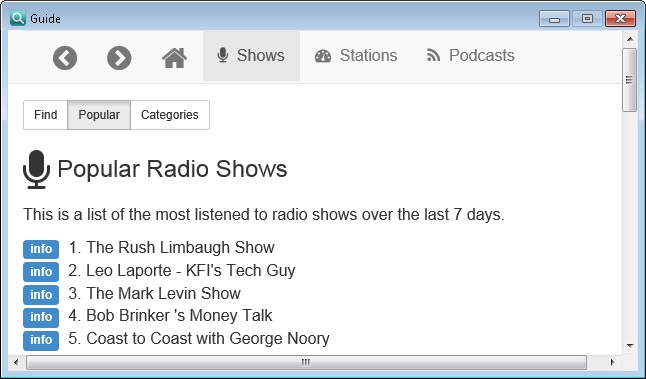646x379 pixels.
Task: Close the Guide window
Action: (620, 19)
